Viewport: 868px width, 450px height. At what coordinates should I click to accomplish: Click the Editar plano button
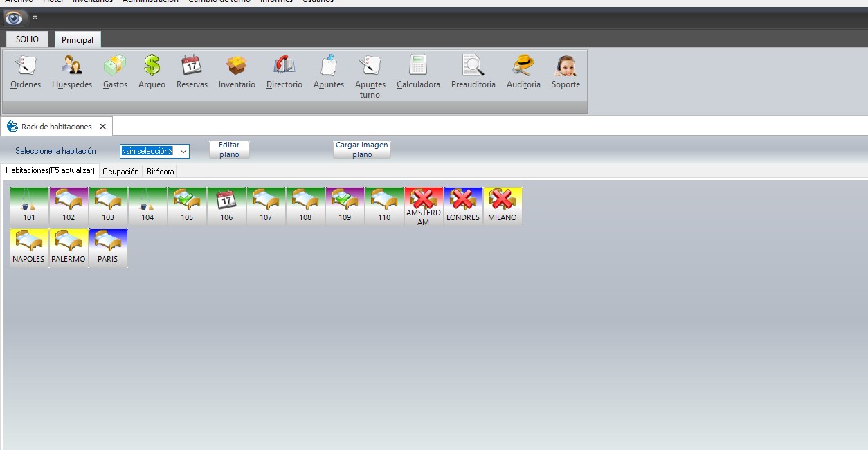tap(229, 150)
